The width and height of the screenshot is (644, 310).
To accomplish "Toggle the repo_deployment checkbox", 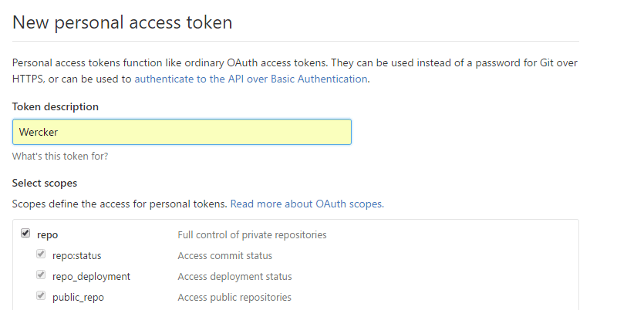I will [x=41, y=275].
